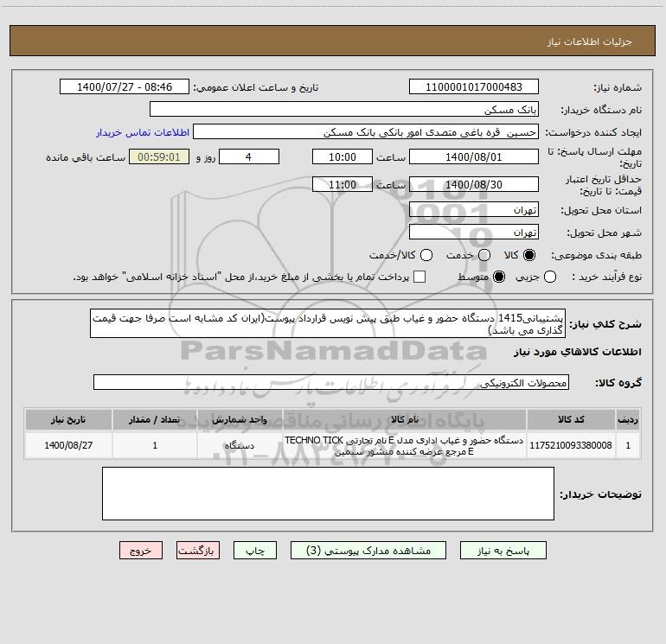Select the کالا radio button
The width and height of the screenshot is (666, 644).
(x=529, y=255)
